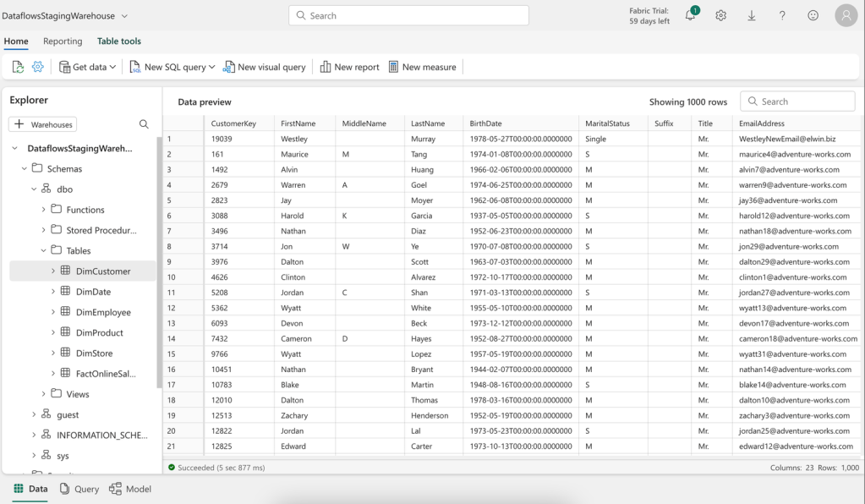
Task: Open the Table tools tab
Action: pos(119,41)
